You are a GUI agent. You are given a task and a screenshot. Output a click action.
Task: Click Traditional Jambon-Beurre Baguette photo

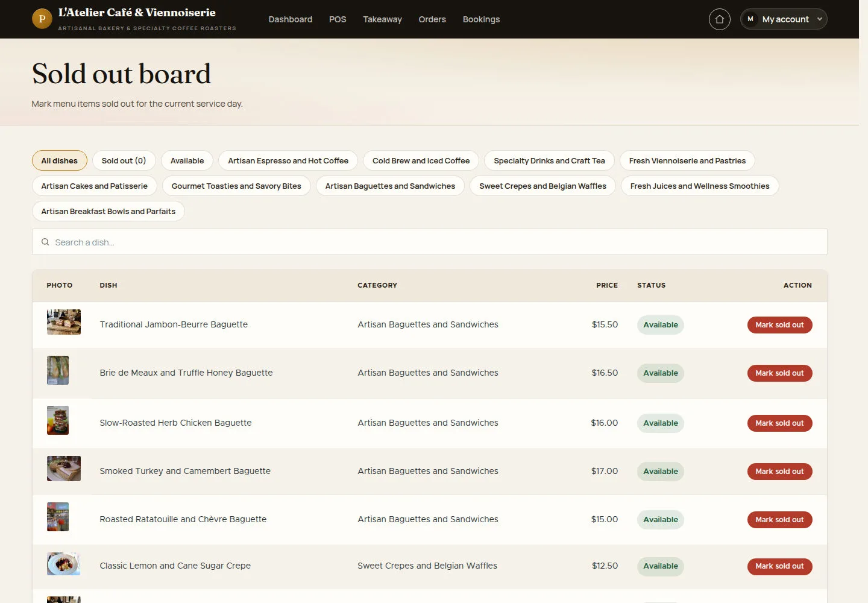(64, 322)
